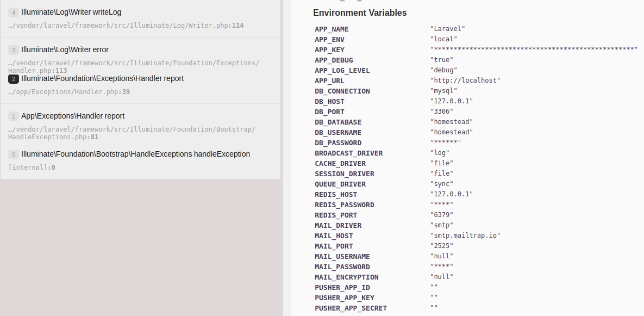Click the Environment Variables heading
The image size is (644, 316).
[360, 13]
